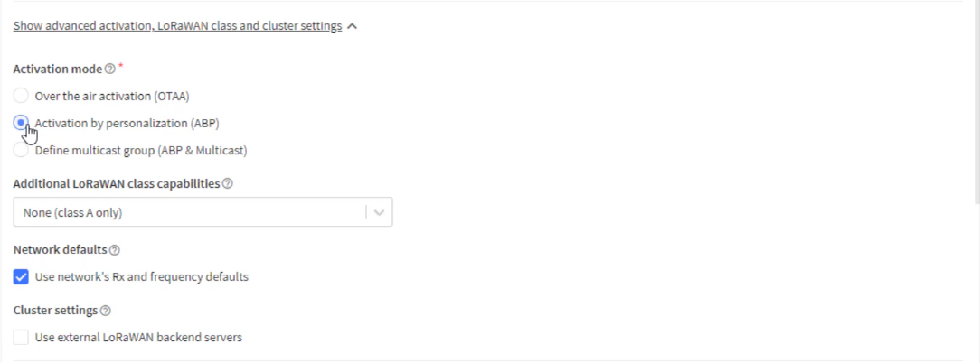The image size is (980, 363).
Task: Uncheck the network Rx and frequency defaults checkbox
Action: coord(22,277)
